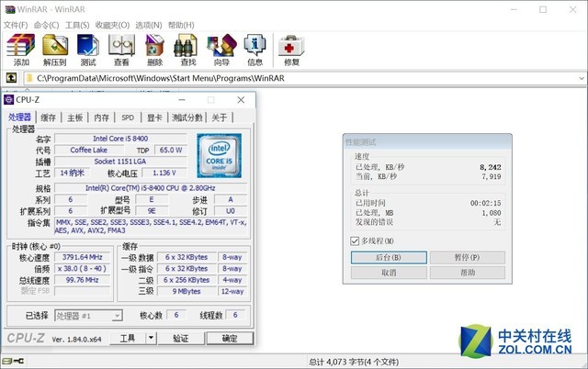Open the Wizard (向导) toolbar icon
The height and width of the screenshot is (369, 588).
coord(221,50)
